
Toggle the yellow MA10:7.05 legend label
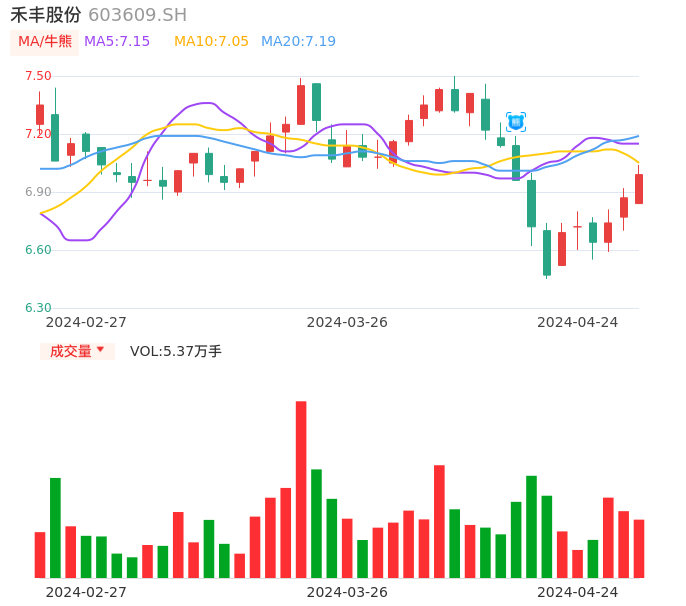tap(211, 42)
